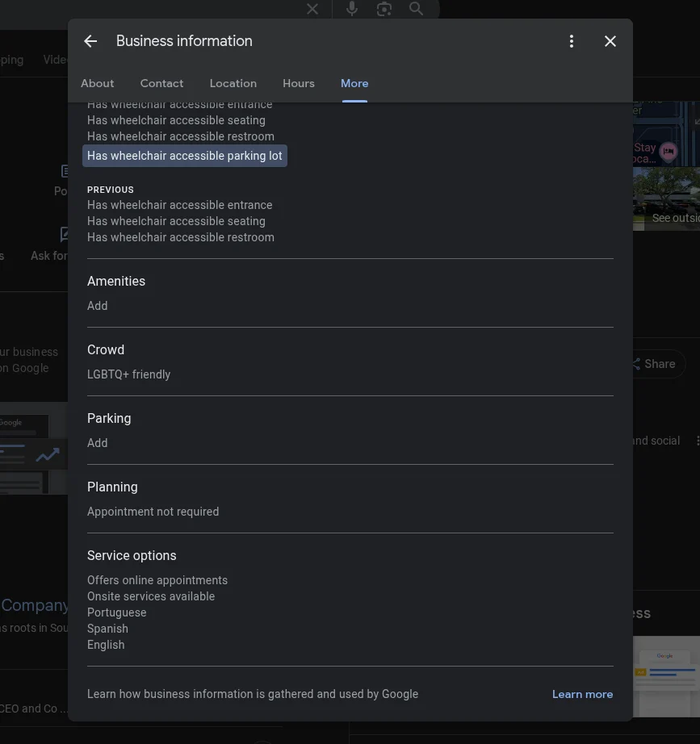Click the back arrow in Business information

(x=90, y=41)
